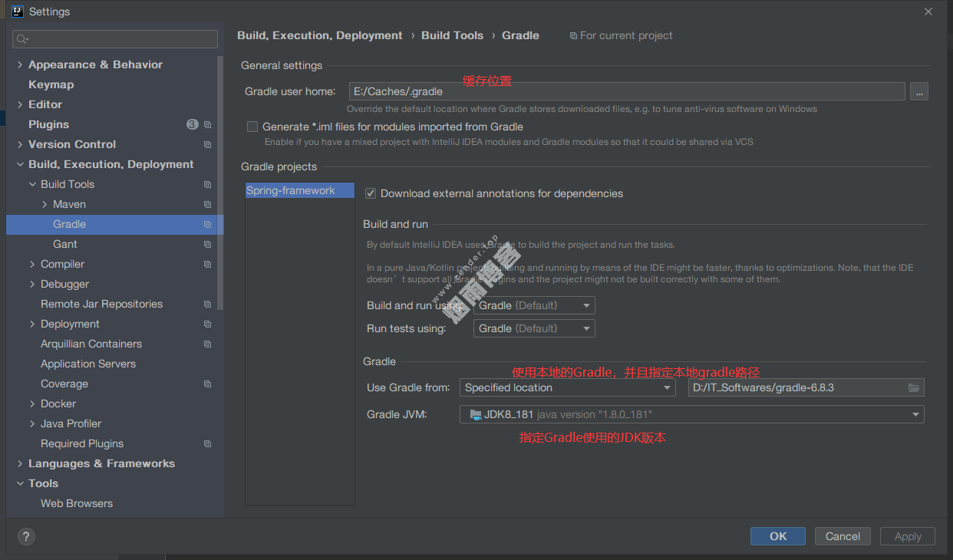Click the folder browse icon for Gradle path
The height and width of the screenshot is (560, 953).
[x=913, y=388]
